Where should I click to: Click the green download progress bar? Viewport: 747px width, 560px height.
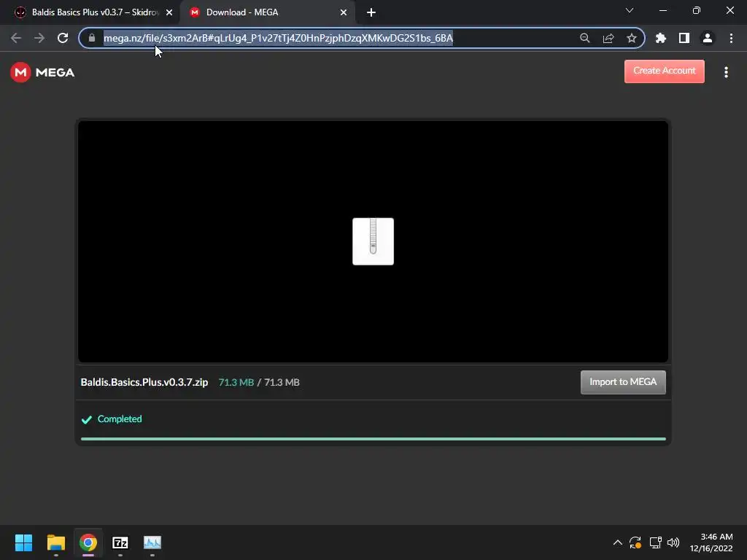pyautogui.click(x=373, y=438)
